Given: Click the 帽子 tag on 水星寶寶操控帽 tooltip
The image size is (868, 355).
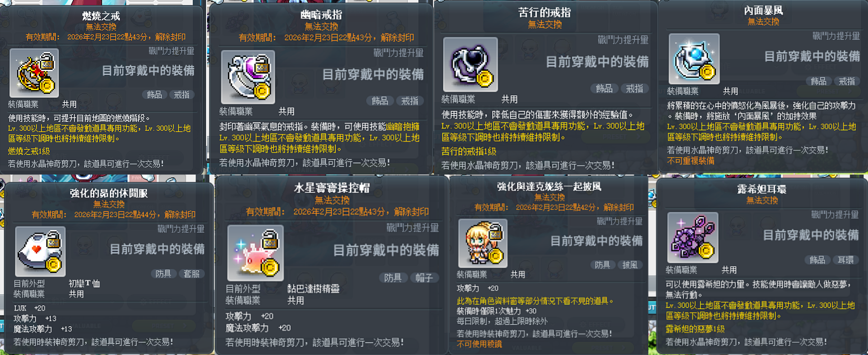Looking at the screenshot, I should point(424,278).
